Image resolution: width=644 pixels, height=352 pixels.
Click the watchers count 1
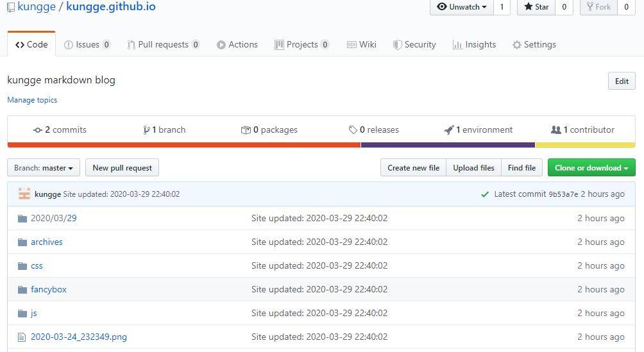(502, 7)
